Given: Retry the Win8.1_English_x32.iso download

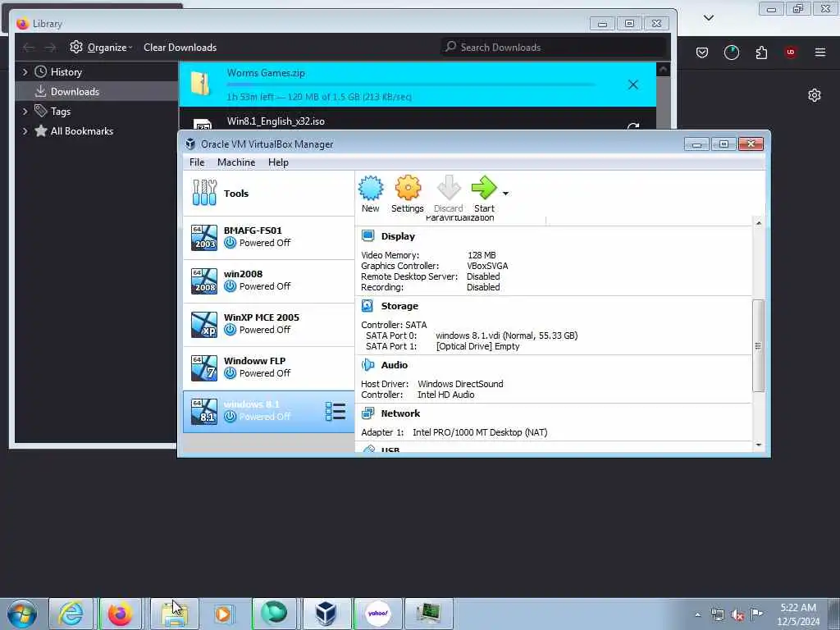Looking at the screenshot, I should coord(633,126).
